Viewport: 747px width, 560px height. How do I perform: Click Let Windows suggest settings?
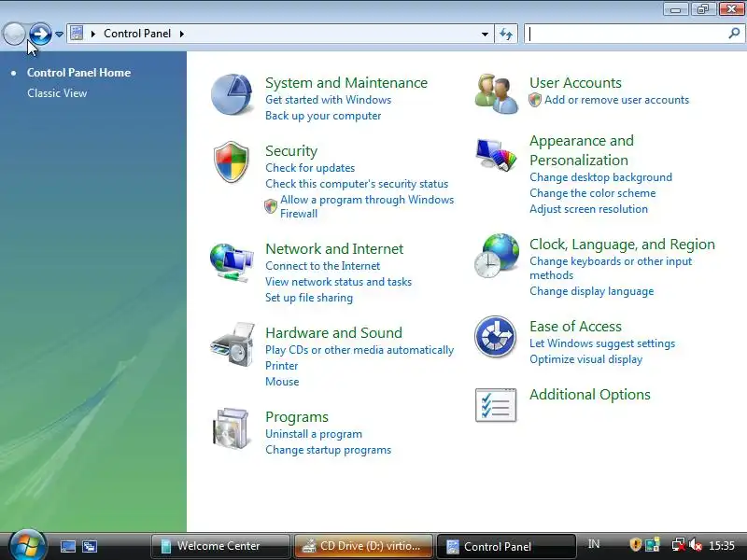602,343
